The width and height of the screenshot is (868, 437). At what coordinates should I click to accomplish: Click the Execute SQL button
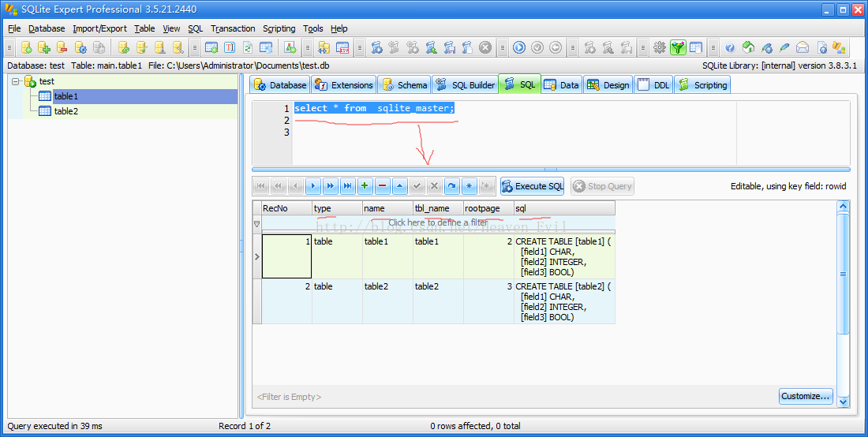(532, 186)
